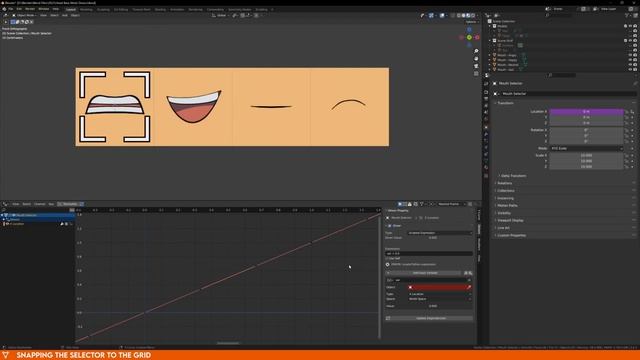This screenshot has height=360, width=640.
Task: Toggle camera view icon in viewport gizmos
Action: (x=476, y=66)
